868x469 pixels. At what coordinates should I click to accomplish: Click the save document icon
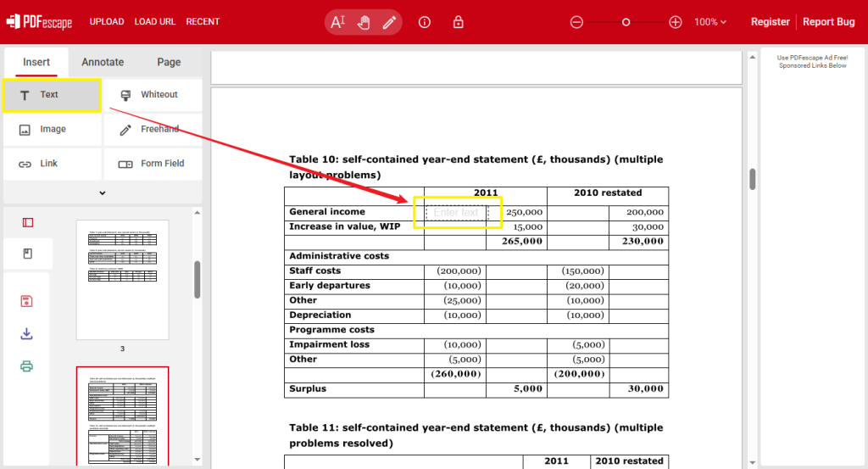click(26, 301)
